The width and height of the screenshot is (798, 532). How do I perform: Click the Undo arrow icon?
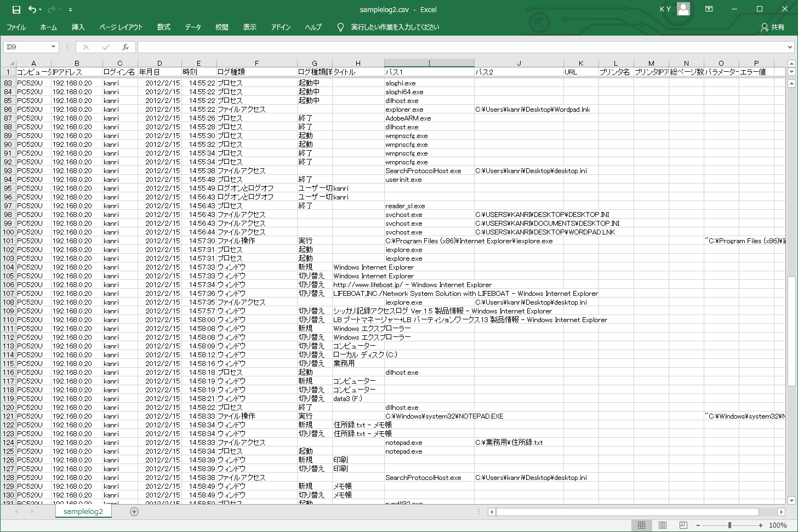pos(32,10)
